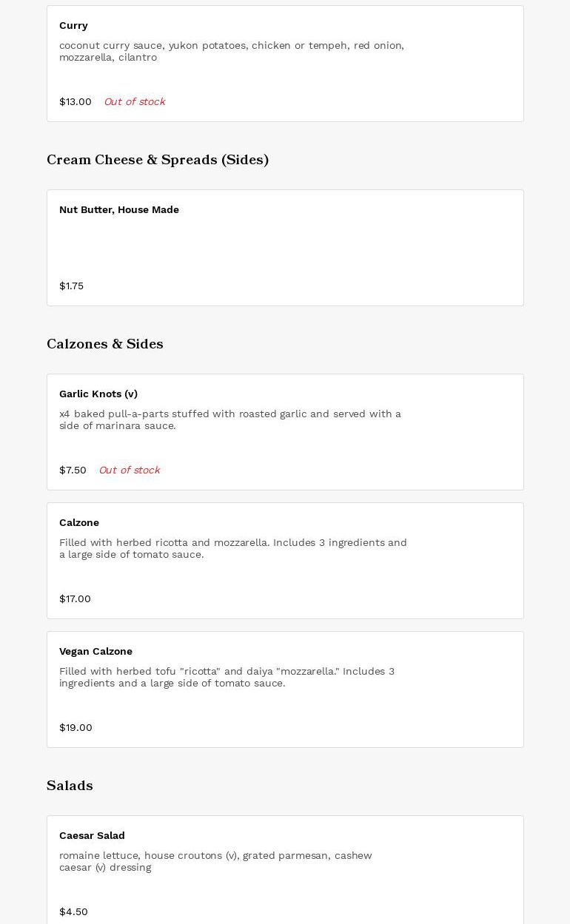The width and height of the screenshot is (570, 924).
Task: Click the $4.50 Caesar Salad price
Action: [x=73, y=912]
